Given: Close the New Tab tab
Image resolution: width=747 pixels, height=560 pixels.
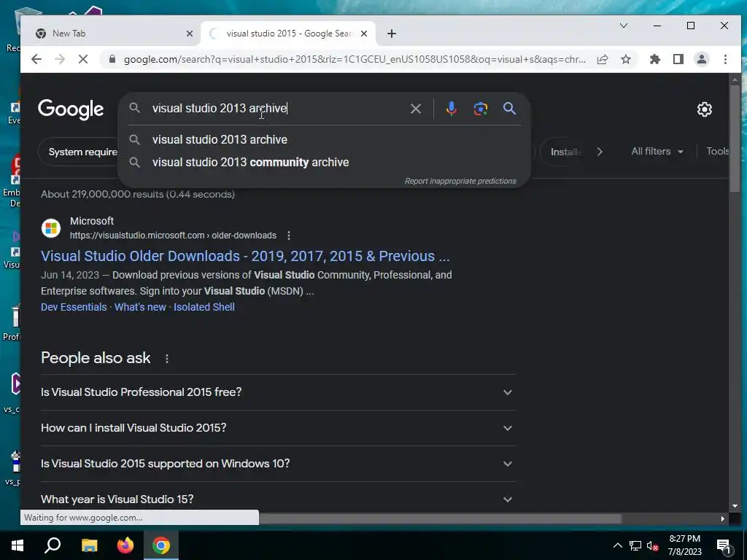Looking at the screenshot, I should point(189,34).
